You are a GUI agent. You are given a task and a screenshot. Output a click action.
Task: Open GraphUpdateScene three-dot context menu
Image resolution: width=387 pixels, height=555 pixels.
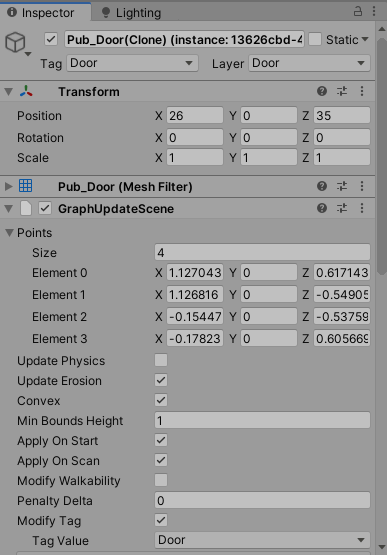(x=362, y=208)
